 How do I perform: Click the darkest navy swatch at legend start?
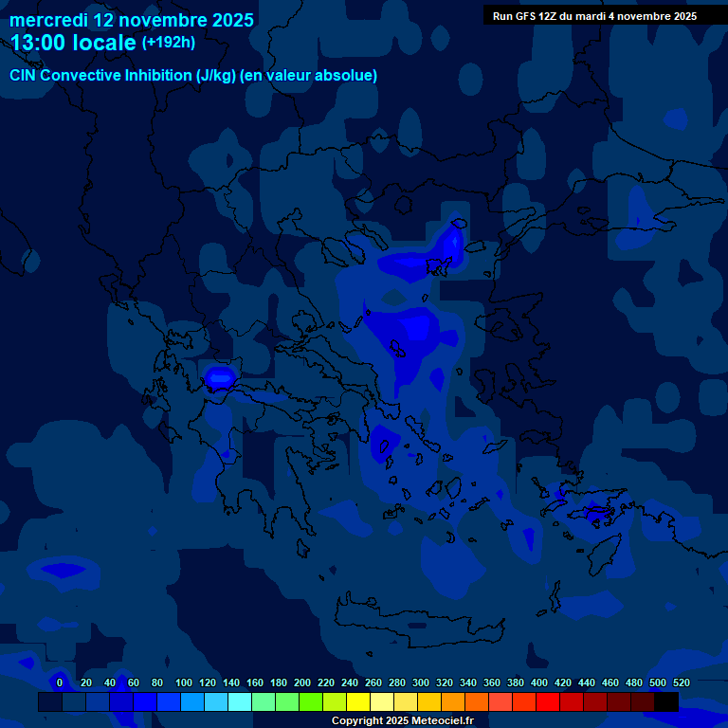tap(50, 702)
